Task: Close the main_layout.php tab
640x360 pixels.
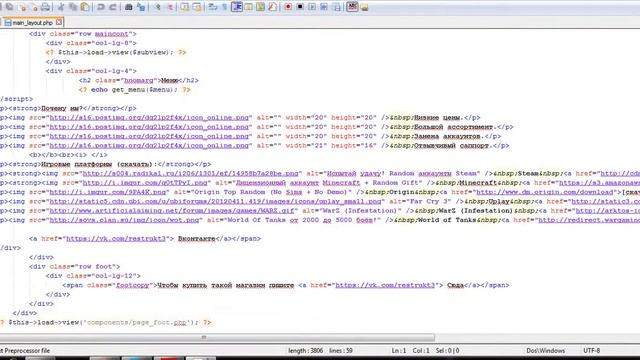Action: coord(59,22)
